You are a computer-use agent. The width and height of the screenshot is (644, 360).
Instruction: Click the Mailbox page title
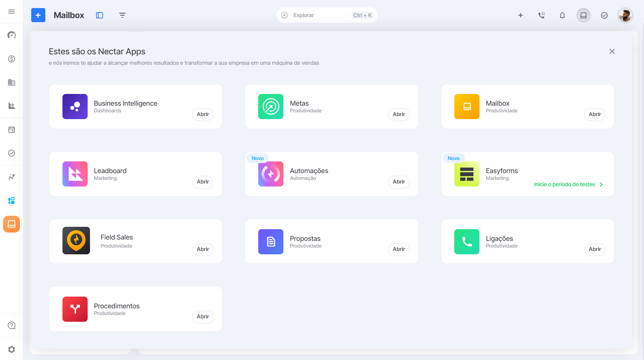tap(69, 15)
